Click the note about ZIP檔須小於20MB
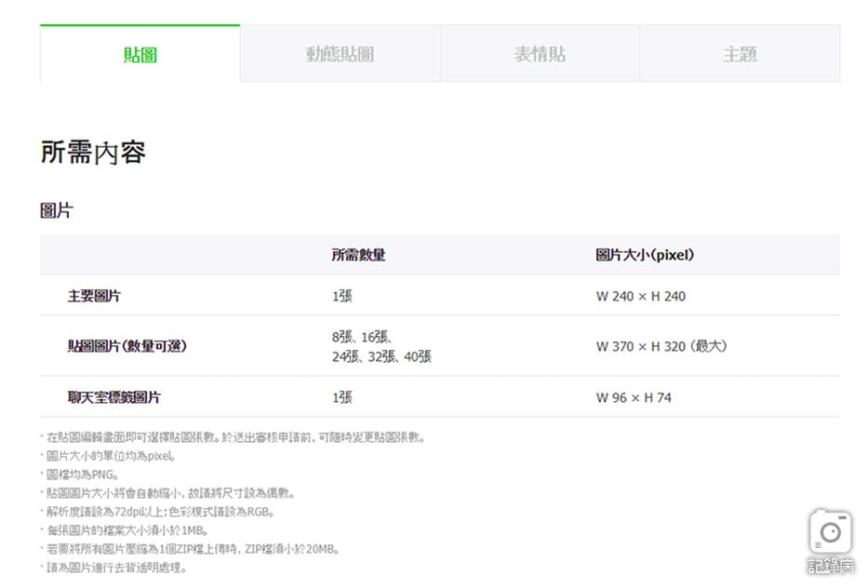 [193, 549]
